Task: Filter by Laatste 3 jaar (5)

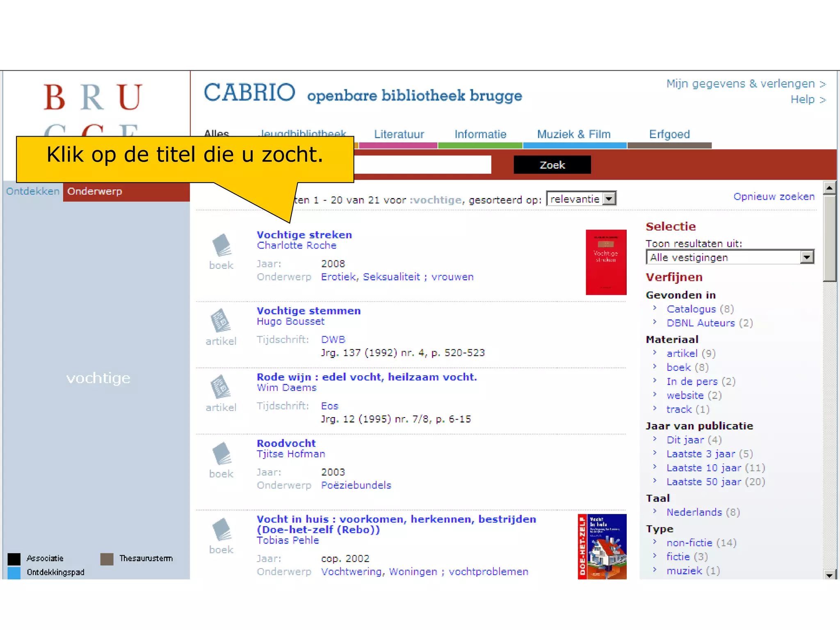Action: point(710,454)
